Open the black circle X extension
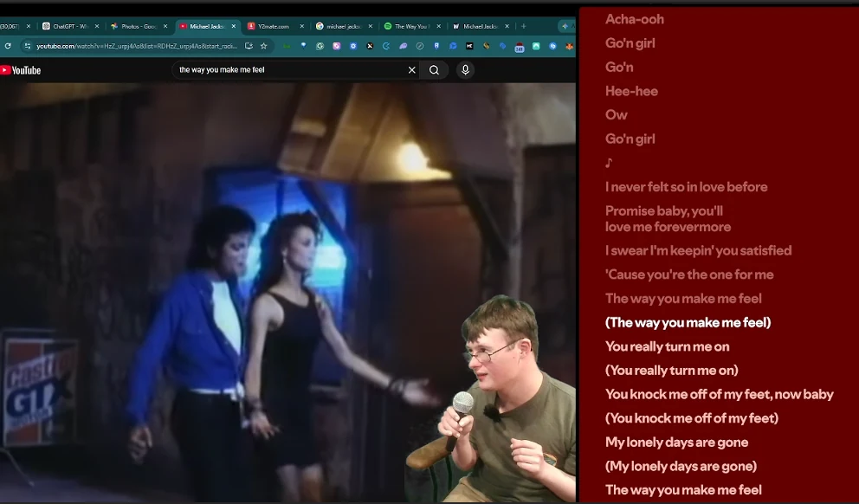The image size is (859, 504). tap(370, 46)
